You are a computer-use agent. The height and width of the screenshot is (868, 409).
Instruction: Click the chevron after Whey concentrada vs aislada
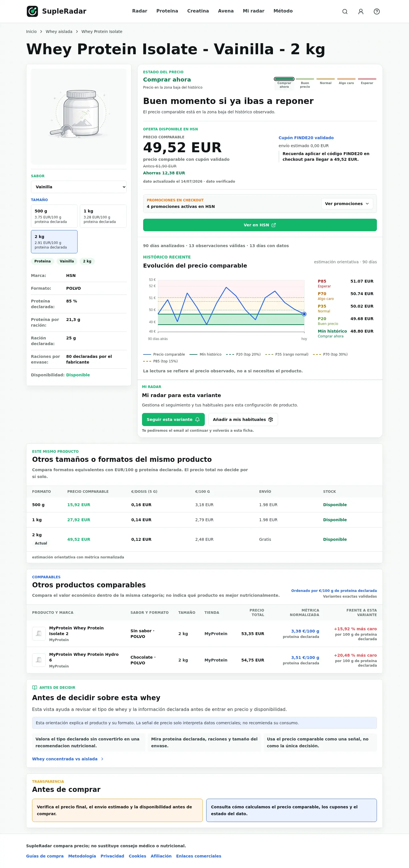tap(102, 759)
